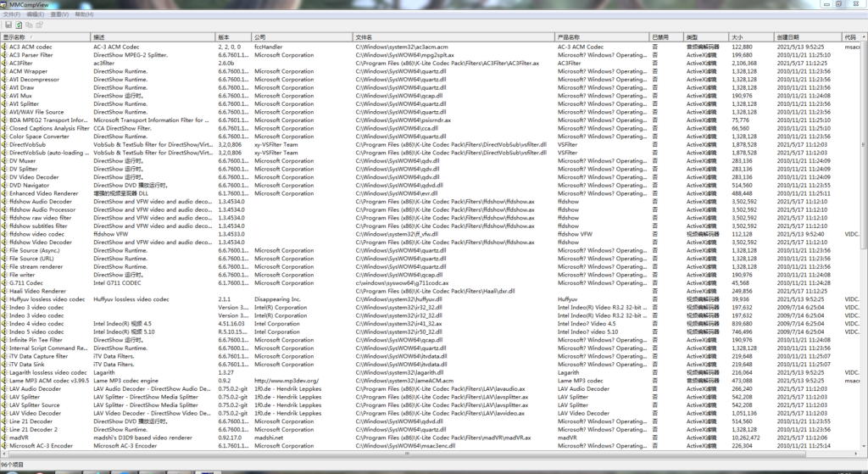This screenshot has width=868, height=474.
Task: Click the icon beside Huffyuv lossless video codec
Action: click(4, 299)
